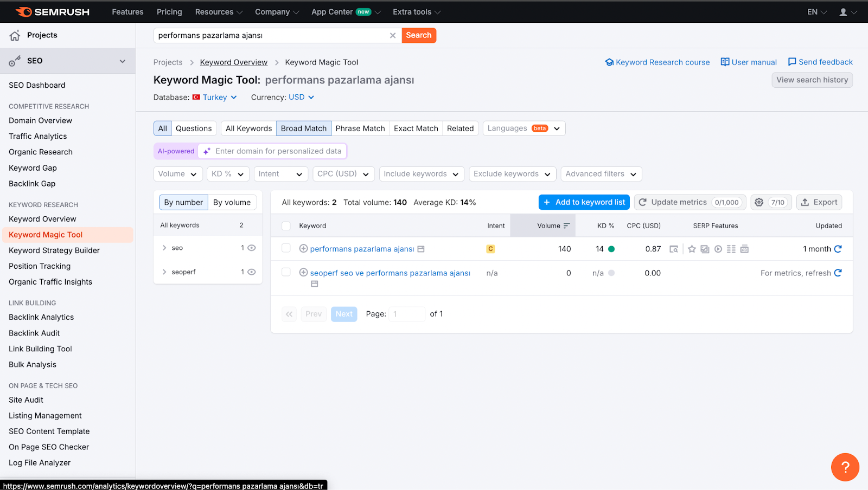
Task: Open Advanced filters dropdown
Action: click(602, 174)
